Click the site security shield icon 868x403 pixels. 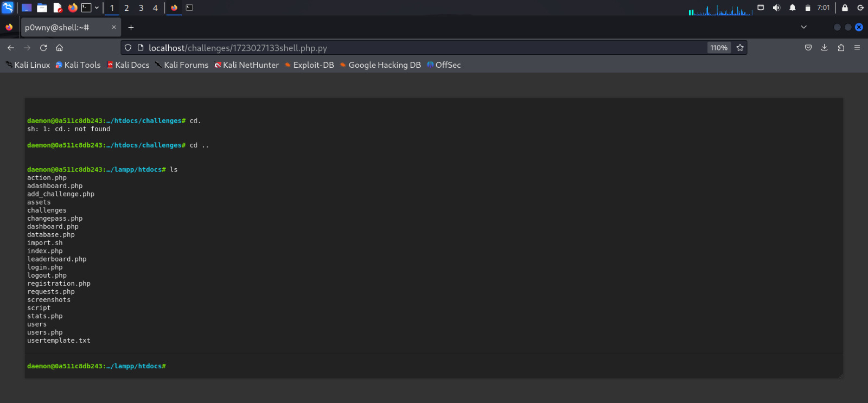pos(128,48)
